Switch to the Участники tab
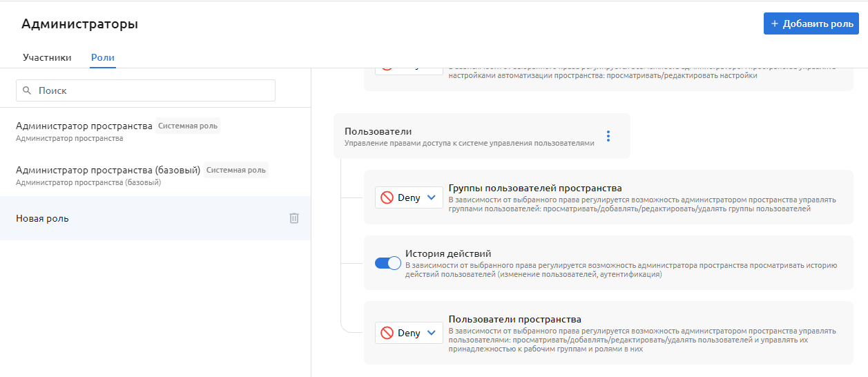Viewport: 868px width, 377px height. click(x=47, y=57)
